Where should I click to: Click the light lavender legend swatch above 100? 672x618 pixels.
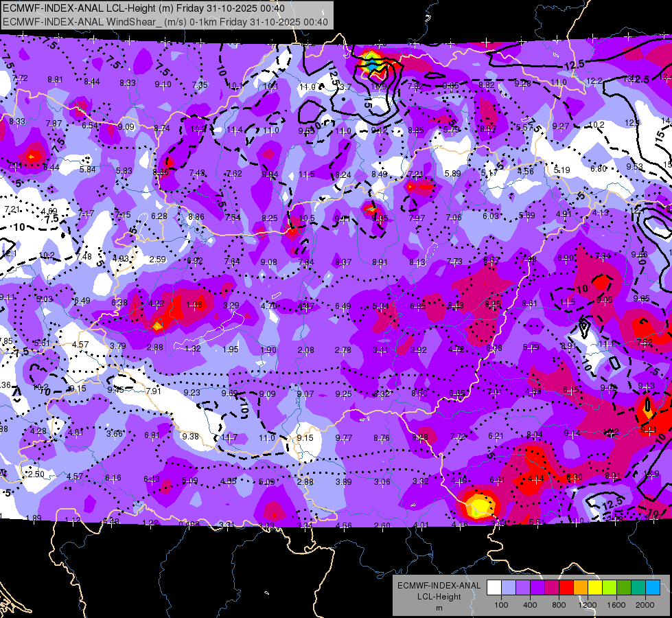tap(509, 588)
